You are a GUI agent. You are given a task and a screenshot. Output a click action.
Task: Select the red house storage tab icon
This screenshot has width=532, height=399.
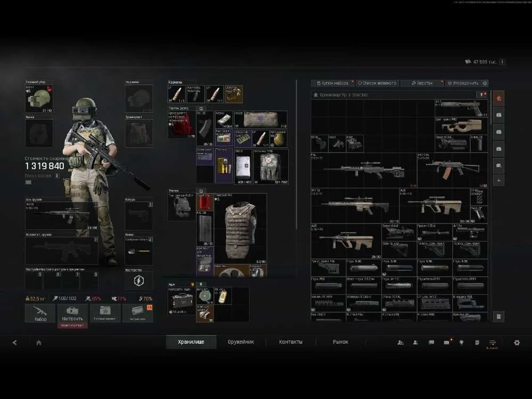coord(498,98)
